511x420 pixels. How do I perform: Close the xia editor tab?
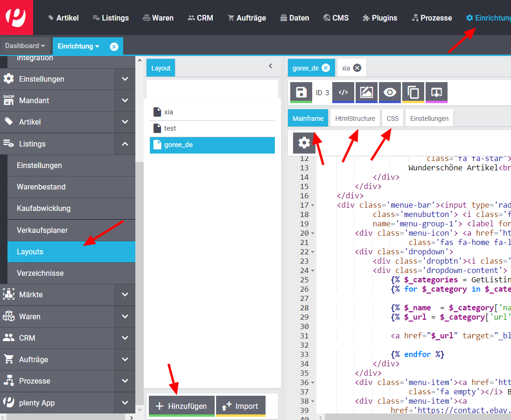click(357, 68)
